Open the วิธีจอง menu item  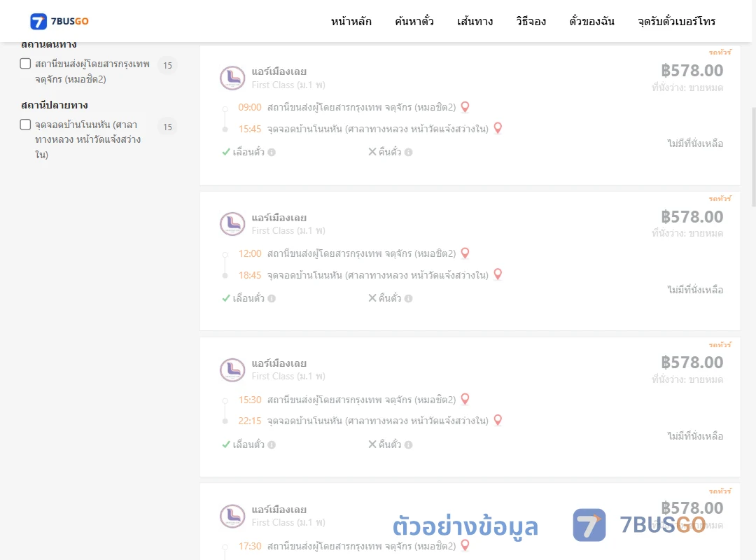(531, 21)
